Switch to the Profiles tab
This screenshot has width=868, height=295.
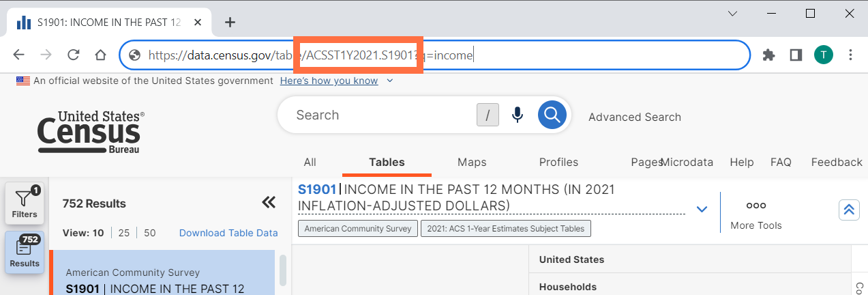point(558,162)
